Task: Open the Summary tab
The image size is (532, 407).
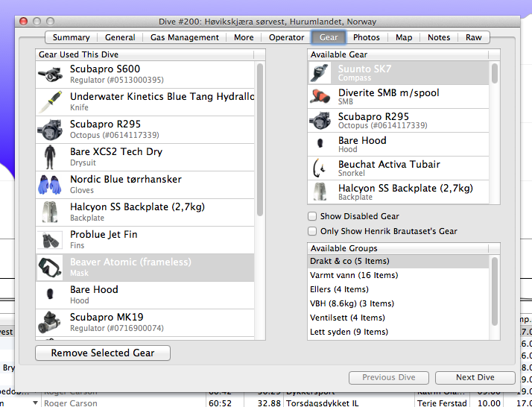Action: click(x=72, y=37)
